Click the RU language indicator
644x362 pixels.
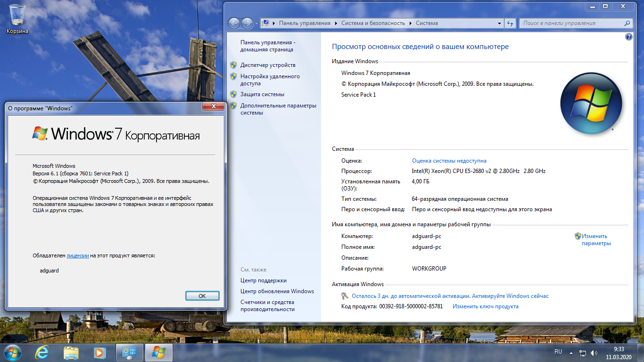tap(558, 352)
